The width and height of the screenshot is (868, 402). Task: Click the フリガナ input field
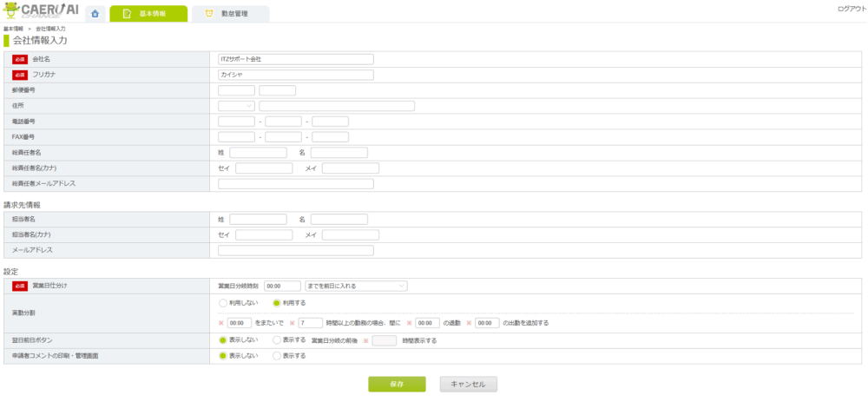pos(295,75)
